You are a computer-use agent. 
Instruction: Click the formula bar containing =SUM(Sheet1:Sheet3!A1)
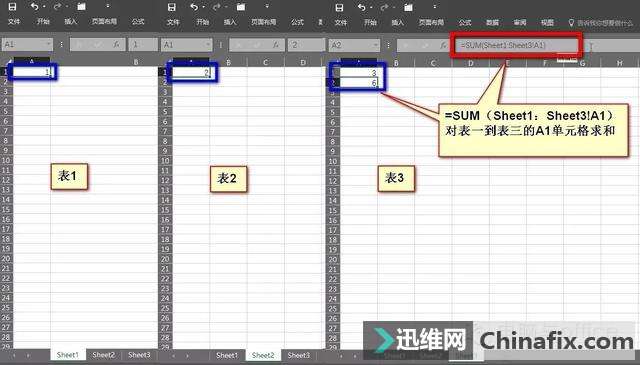point(515,45)
